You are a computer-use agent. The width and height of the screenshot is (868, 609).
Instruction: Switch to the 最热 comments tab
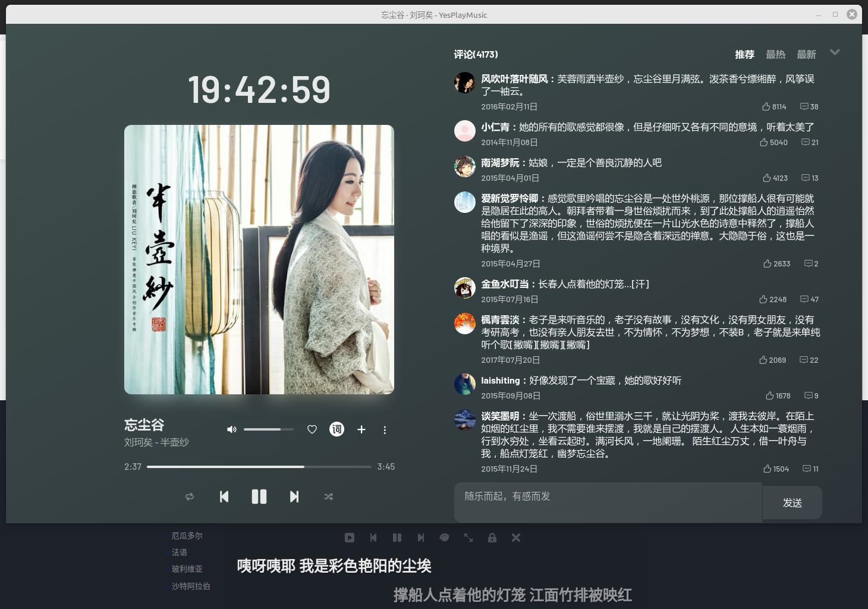tap(775, 55)
